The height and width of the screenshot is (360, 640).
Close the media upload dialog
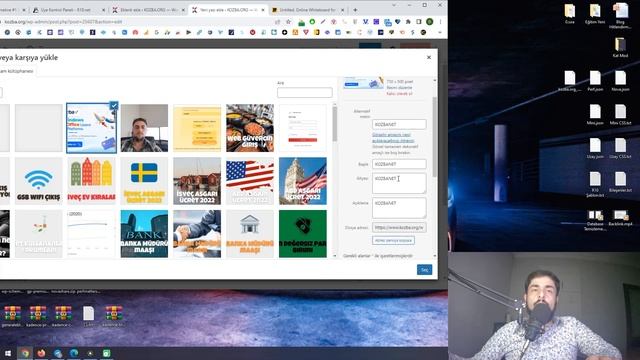pyautogui.click(x=429, y=58)
